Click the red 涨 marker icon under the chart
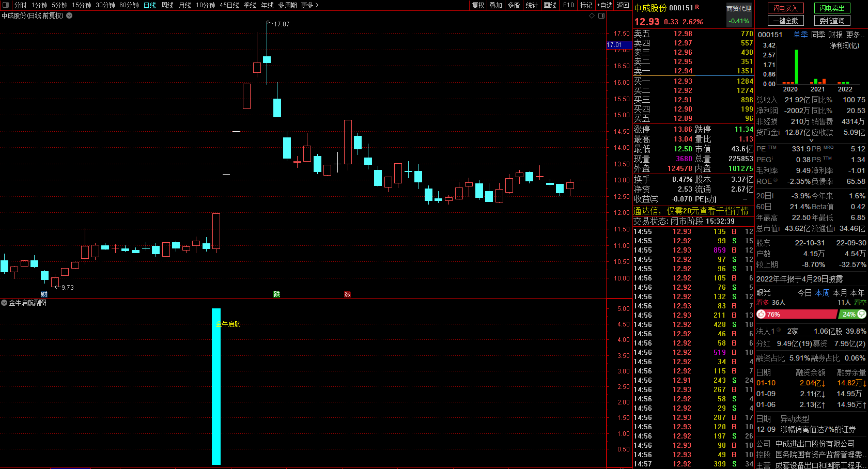 (x=347, y=294)
